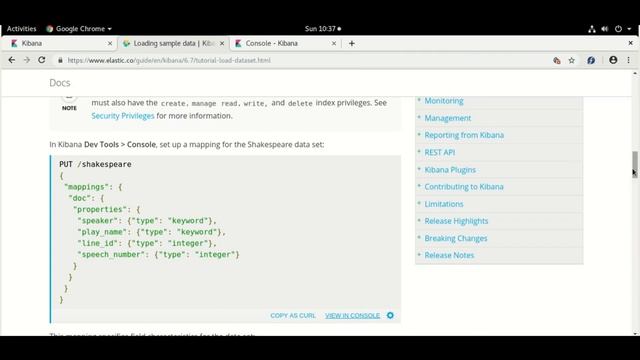Click the console settings gear icon
Viewport: 640px width, 360px height.
coord(390,315)
